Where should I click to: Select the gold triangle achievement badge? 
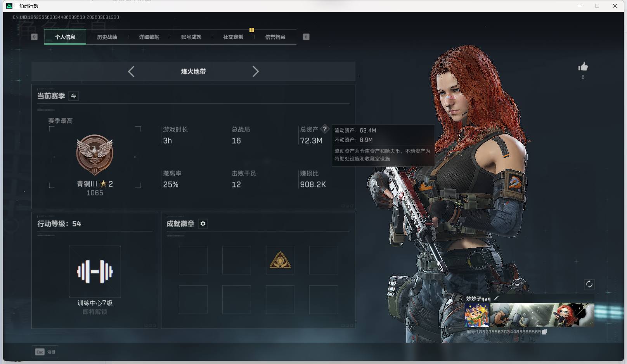click(x=280, y=260)
